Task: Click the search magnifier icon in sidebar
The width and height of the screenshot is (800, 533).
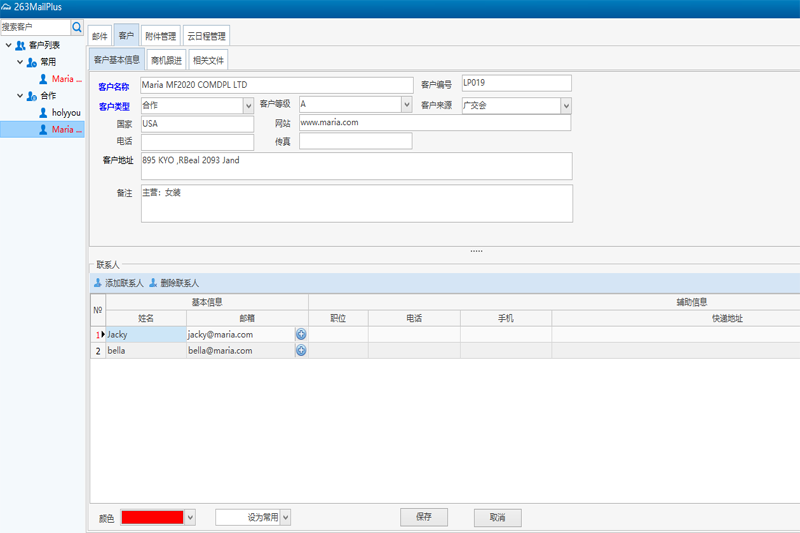Action: click(77, 28)
